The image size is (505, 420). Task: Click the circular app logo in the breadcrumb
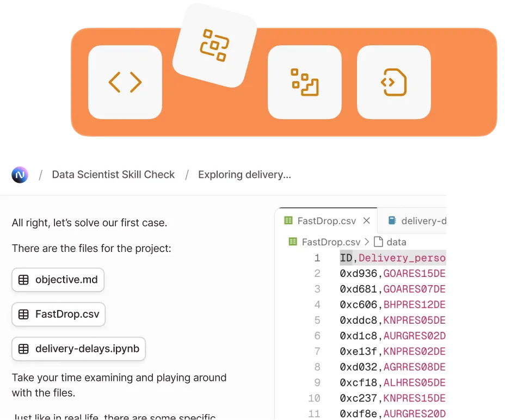point(20,175)
